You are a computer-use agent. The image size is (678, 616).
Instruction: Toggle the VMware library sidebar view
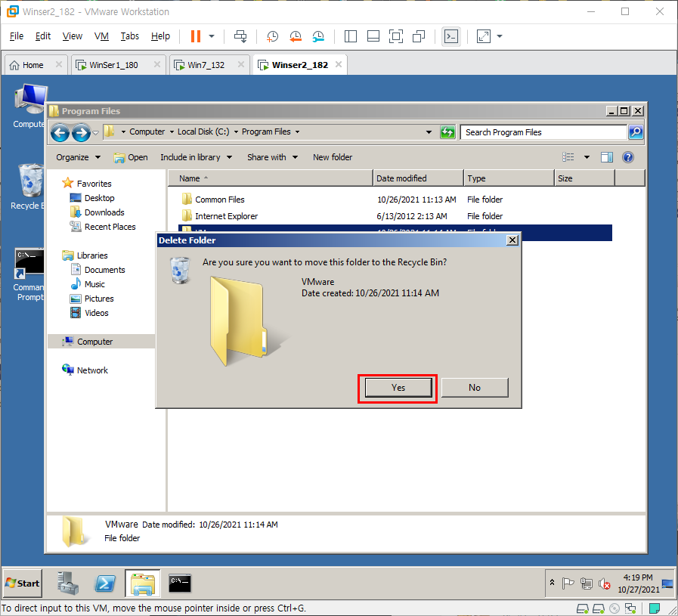pos(350,36)
